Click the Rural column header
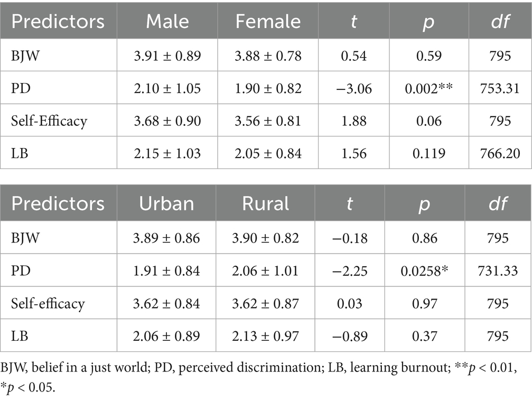532x400 pixels. (x=268, y=204)
